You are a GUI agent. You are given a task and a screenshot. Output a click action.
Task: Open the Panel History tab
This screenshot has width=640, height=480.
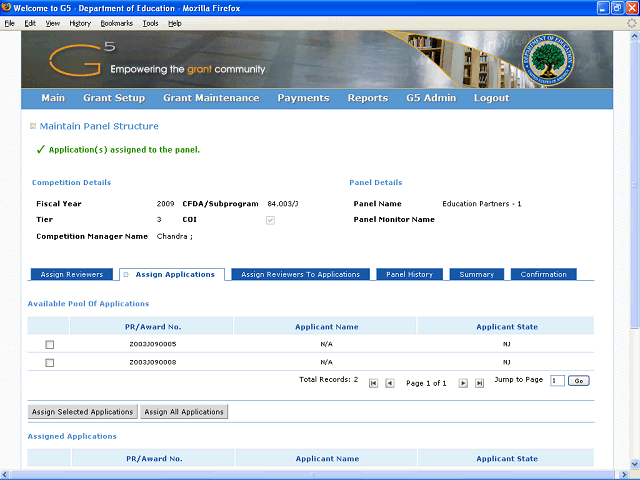point(410,274)
